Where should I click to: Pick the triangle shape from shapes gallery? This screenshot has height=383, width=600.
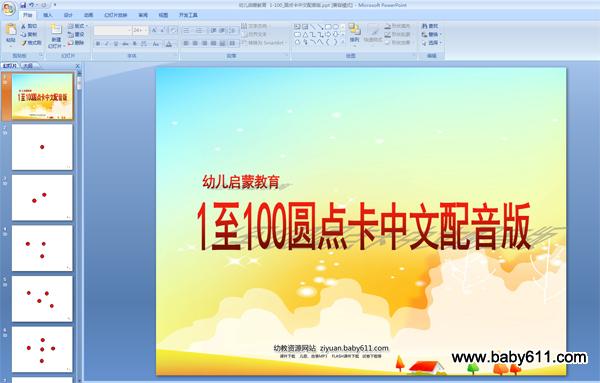click(305, 34)
